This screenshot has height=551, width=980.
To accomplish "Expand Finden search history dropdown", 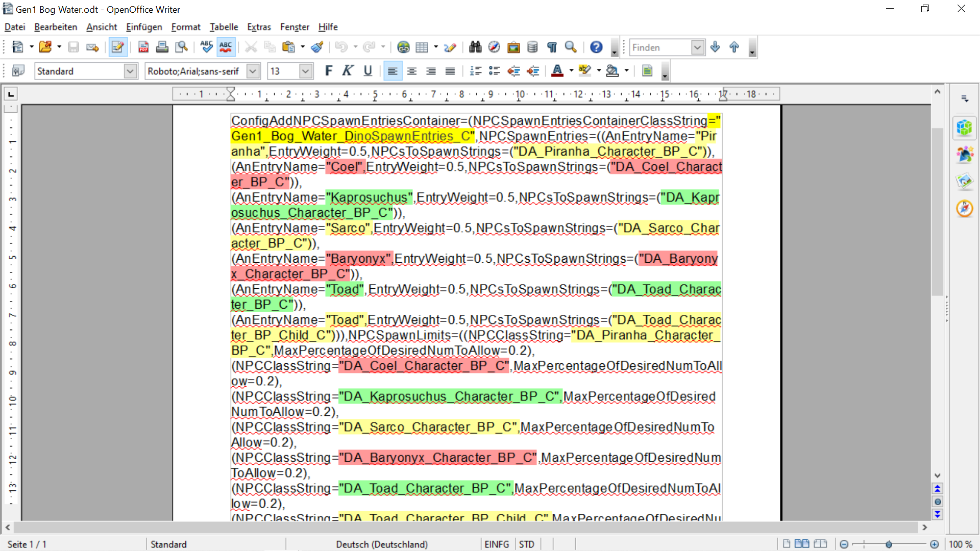I will tap(697, 47).
